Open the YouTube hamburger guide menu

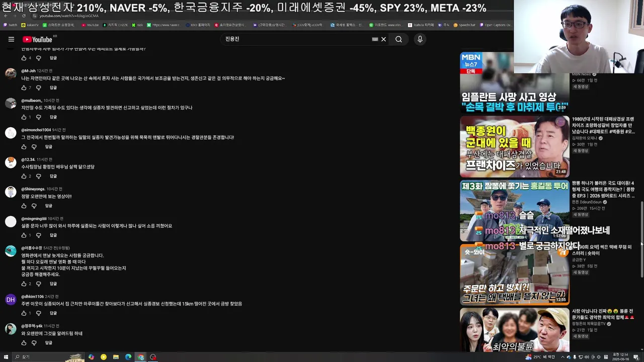(11, 39)
